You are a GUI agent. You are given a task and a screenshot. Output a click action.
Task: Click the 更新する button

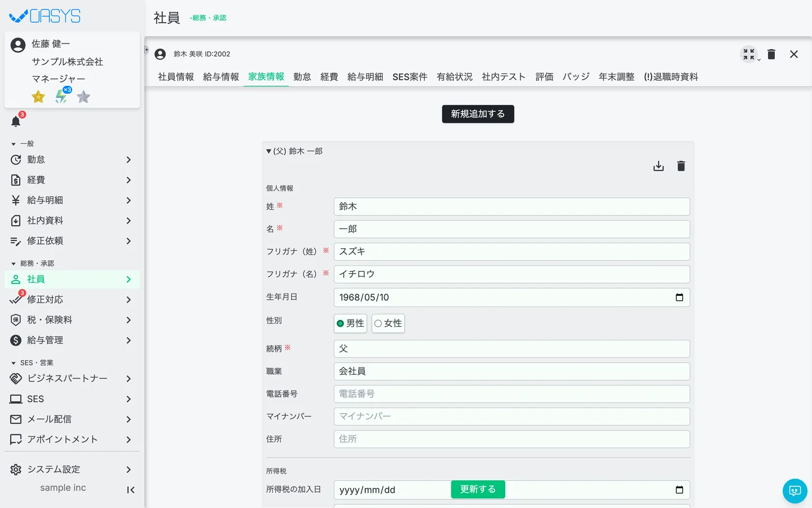[x=478, y=489]
